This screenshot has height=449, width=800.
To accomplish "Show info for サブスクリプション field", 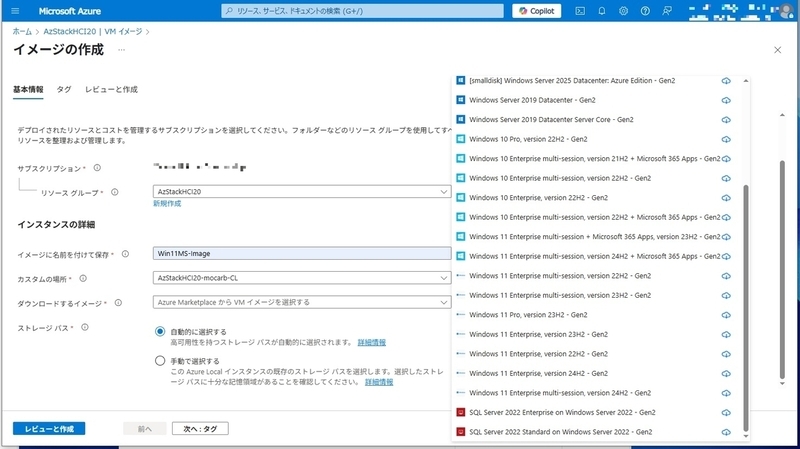I will pyautogui.click(x=97, y=168).
